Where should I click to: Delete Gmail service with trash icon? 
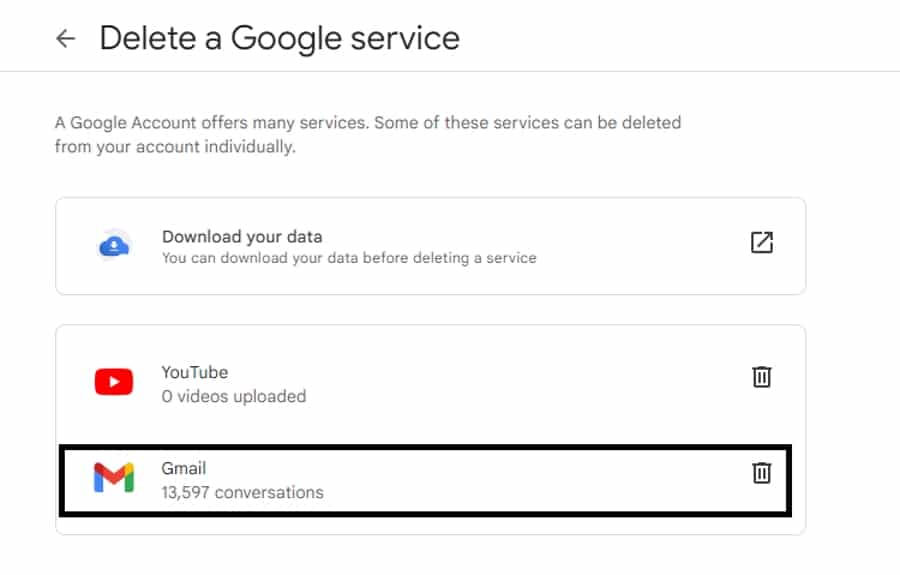pyautogui.click(x=762, y=473)
